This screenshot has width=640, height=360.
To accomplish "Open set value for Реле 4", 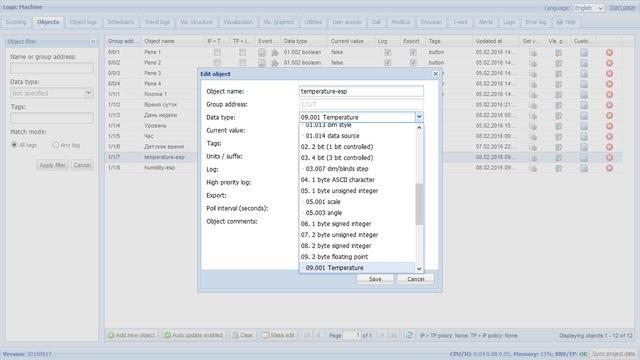I will [533, 84].
